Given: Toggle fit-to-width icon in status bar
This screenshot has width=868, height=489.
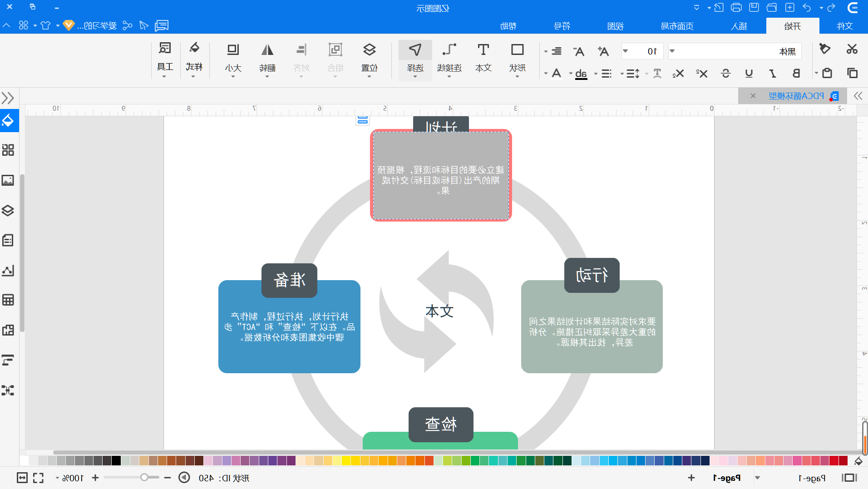Looking at the screenshot, I should pyautogui.click(x=22, y=478).
